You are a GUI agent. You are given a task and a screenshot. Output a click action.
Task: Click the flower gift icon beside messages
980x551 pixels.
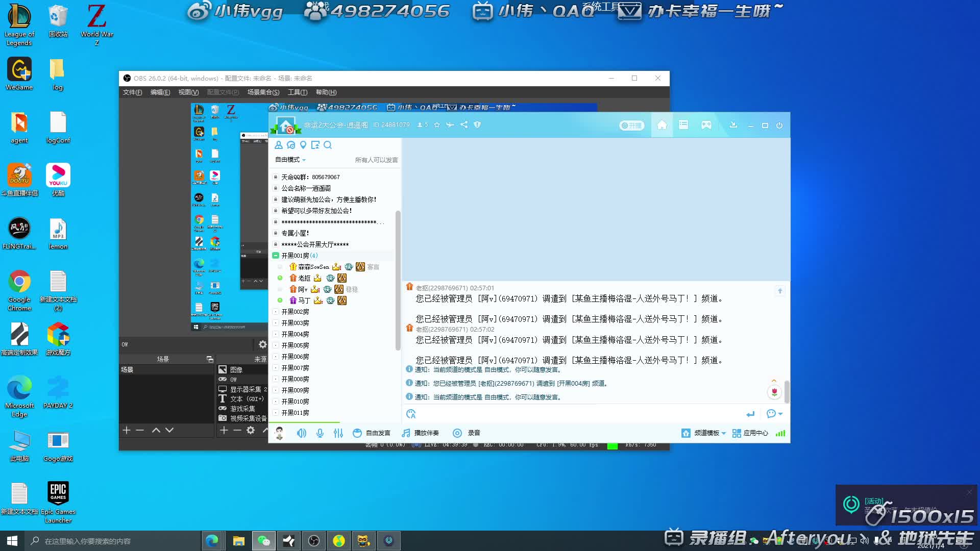pyautogui.click(x=774, y=392)
